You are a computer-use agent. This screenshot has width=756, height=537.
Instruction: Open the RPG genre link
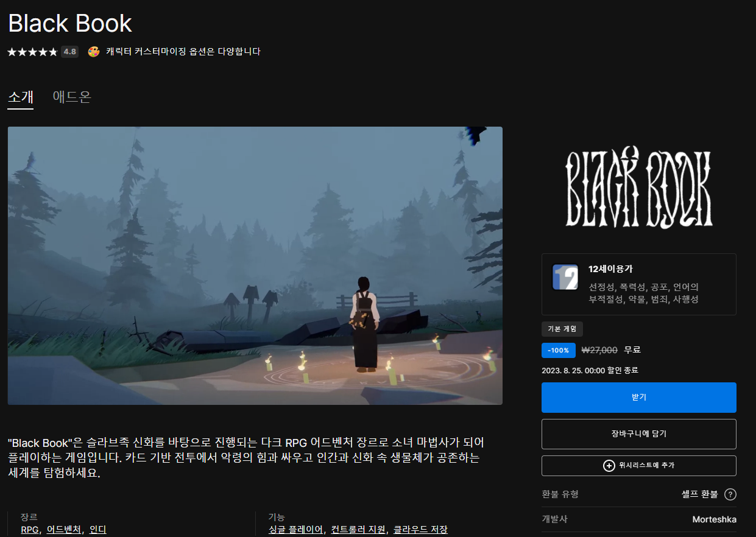pos(29,530)
